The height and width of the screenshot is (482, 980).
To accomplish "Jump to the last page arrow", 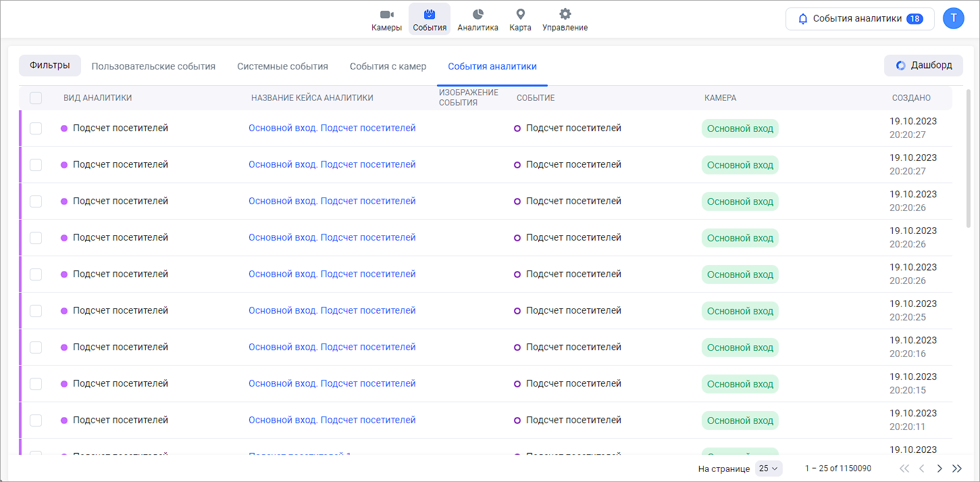I will coord(956,468).
